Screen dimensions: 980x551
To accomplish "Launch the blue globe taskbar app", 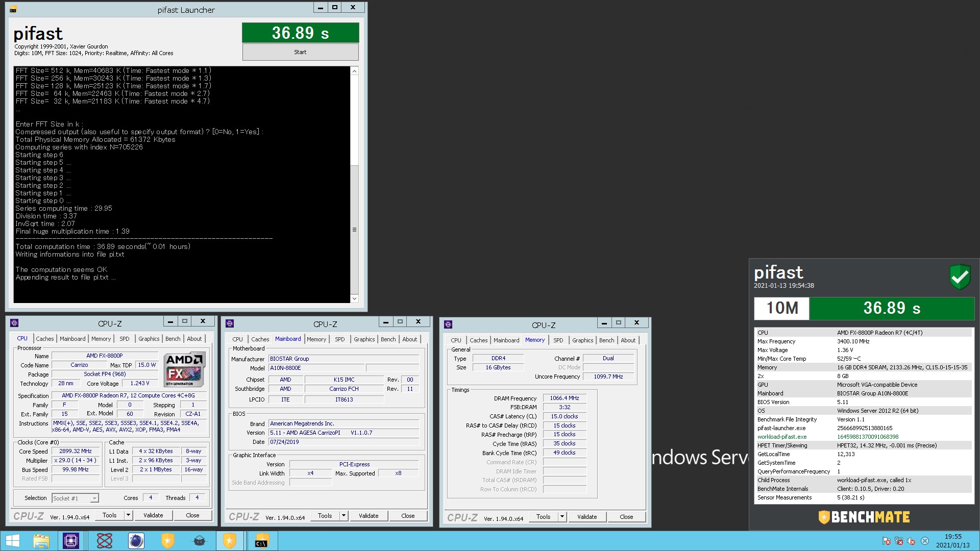I will point(136,541).
